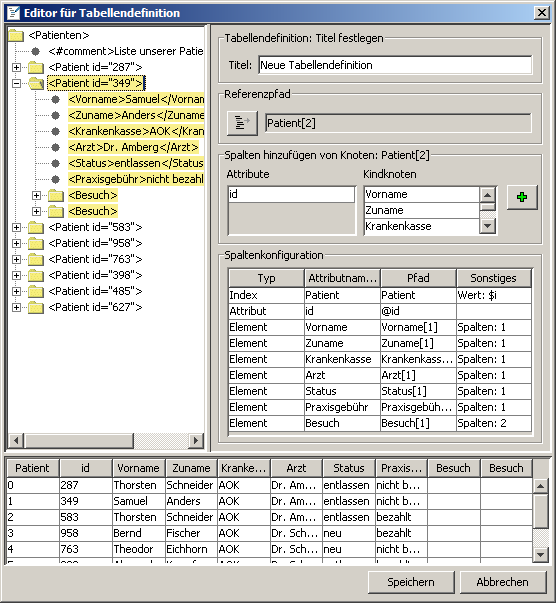Select the Praxisgebühr tree node
Viewport: 556px width, 603px height.
[136, 179]
